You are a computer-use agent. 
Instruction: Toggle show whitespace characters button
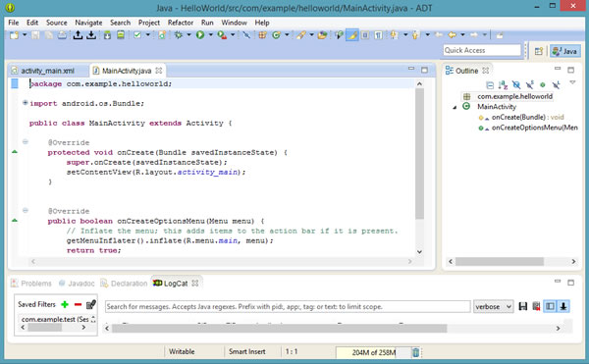coord(378,35)
